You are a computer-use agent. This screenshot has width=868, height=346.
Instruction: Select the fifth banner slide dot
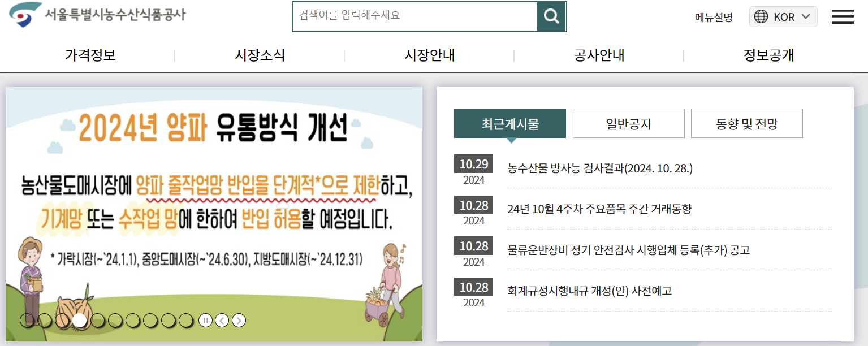(98, 321)
